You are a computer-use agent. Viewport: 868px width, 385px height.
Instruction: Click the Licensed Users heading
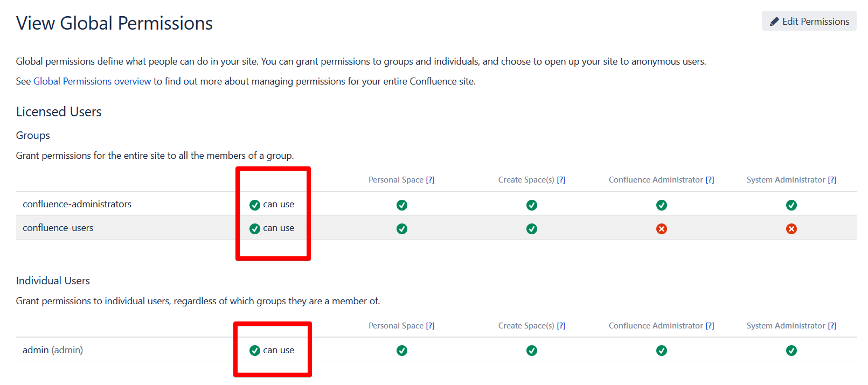click(x=59, y=111)
